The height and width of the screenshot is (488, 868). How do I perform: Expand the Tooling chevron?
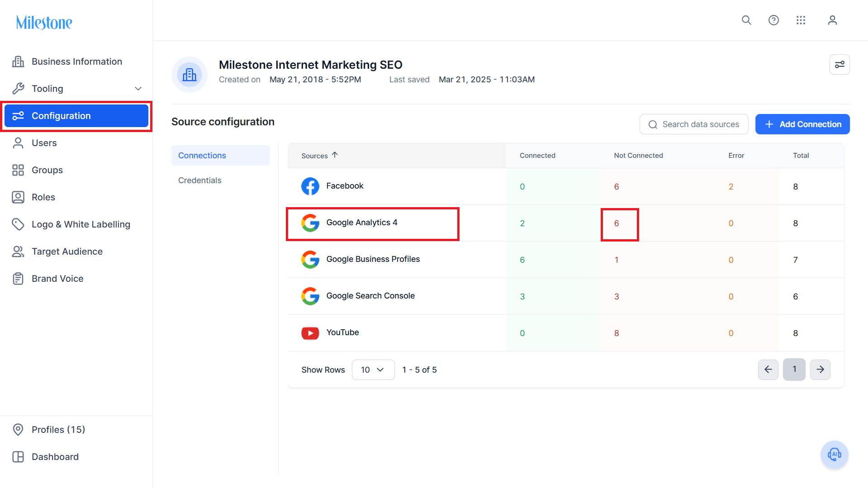point(138,89)
